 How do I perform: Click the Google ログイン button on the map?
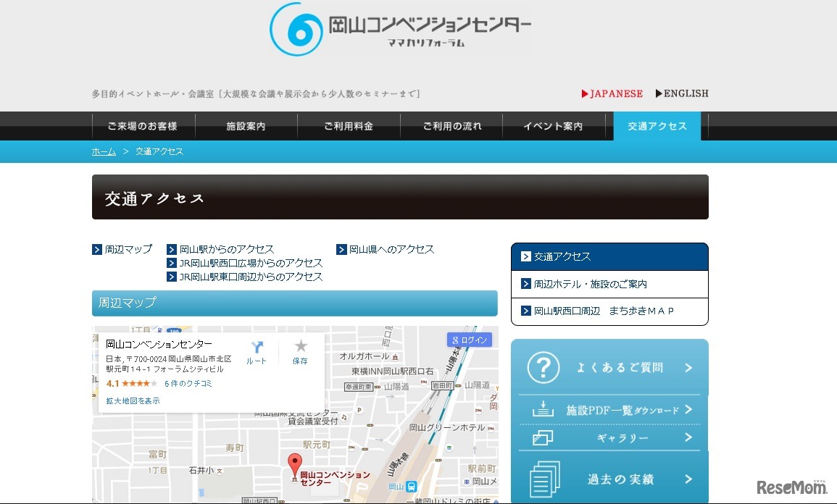(x=469, y=339)
